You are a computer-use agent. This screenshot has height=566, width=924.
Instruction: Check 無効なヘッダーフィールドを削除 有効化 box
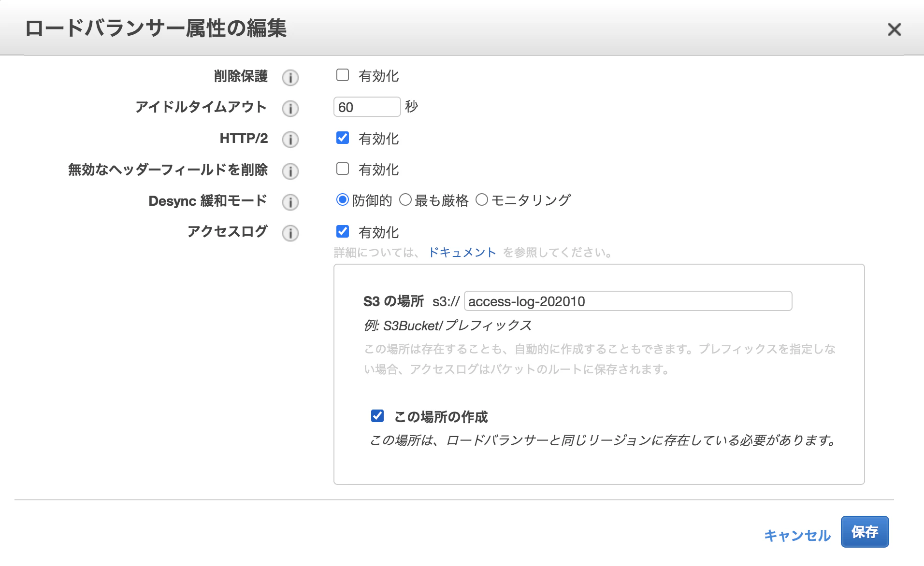343,169
